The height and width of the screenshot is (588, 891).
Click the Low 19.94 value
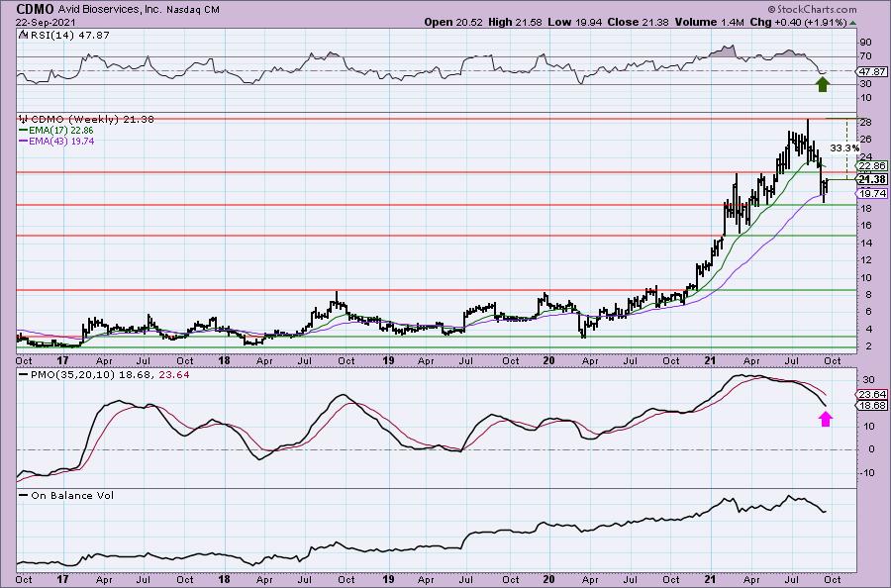click(573, 22)
